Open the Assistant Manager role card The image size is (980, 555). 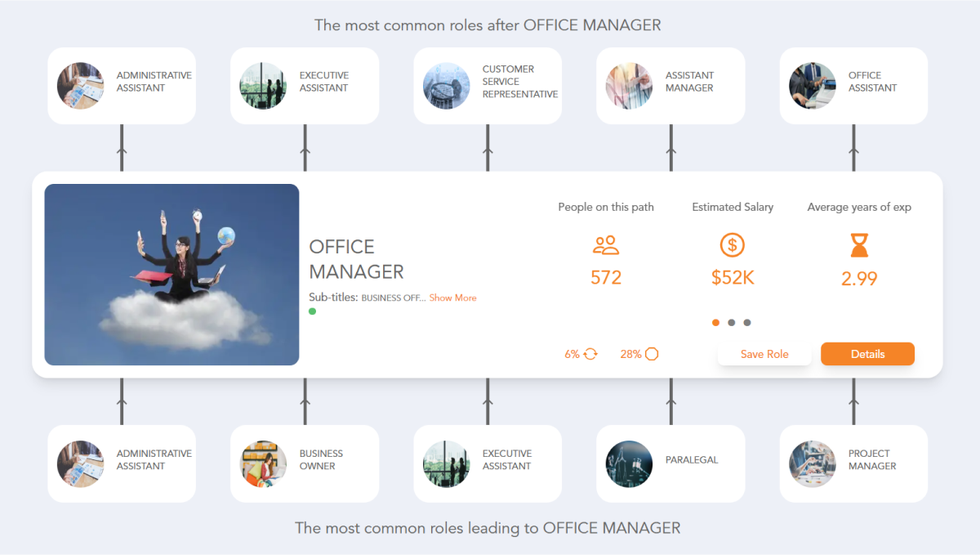tap(670, 85)
